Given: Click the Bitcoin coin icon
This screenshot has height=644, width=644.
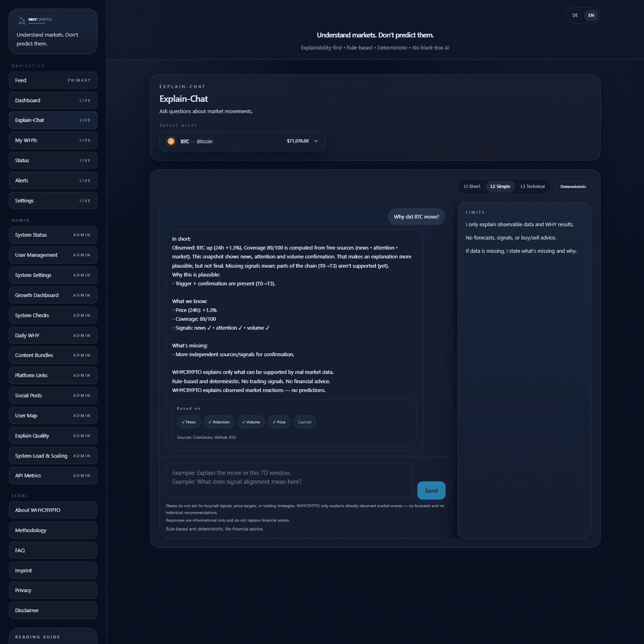Looking at the screenshot, I should click(x=171, y=141).
